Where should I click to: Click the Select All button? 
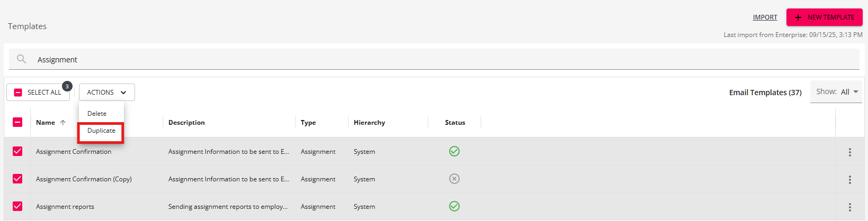(38, 92)
